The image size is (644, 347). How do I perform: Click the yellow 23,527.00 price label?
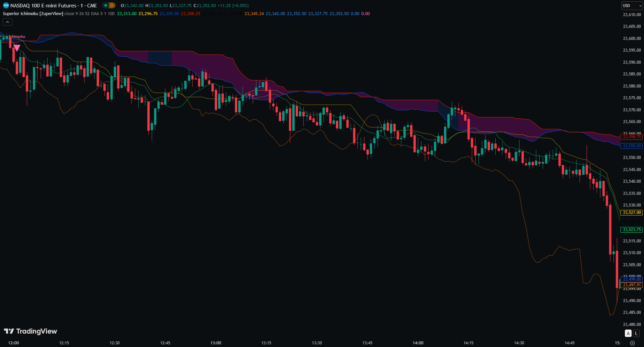(632, 213)
